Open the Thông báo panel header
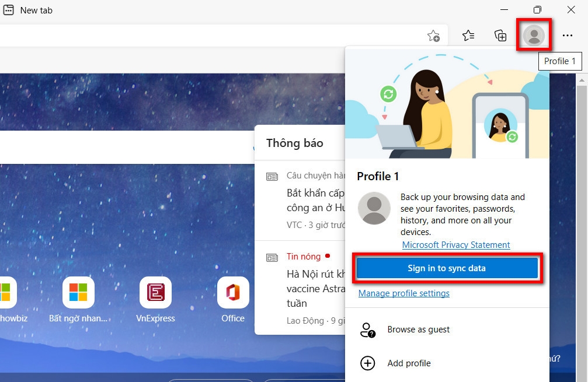 pos(294,143)
